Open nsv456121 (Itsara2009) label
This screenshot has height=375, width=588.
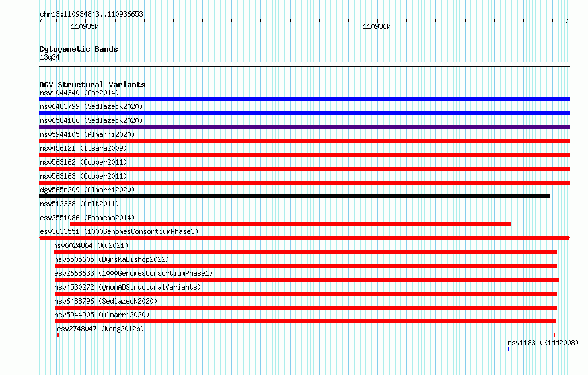[83, 148]
